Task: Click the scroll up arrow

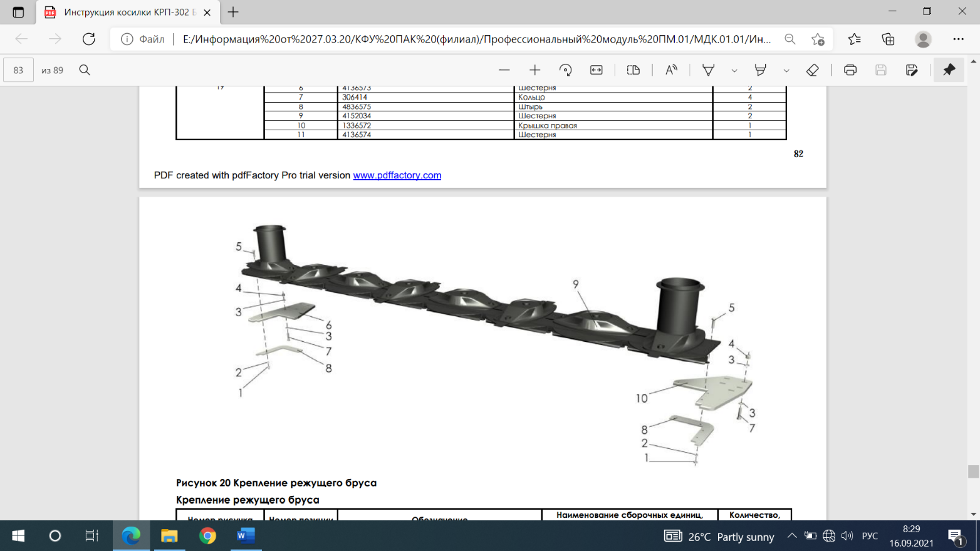Action: point(973,61)
